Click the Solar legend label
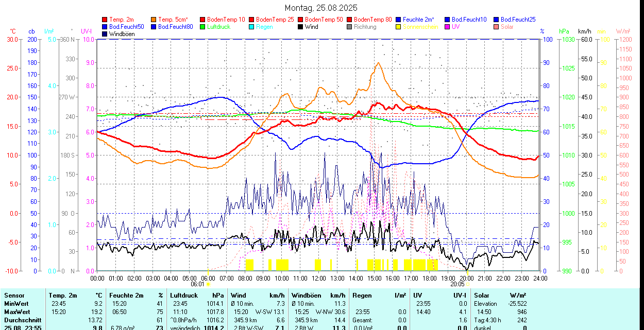 click(x=507, y=27)
